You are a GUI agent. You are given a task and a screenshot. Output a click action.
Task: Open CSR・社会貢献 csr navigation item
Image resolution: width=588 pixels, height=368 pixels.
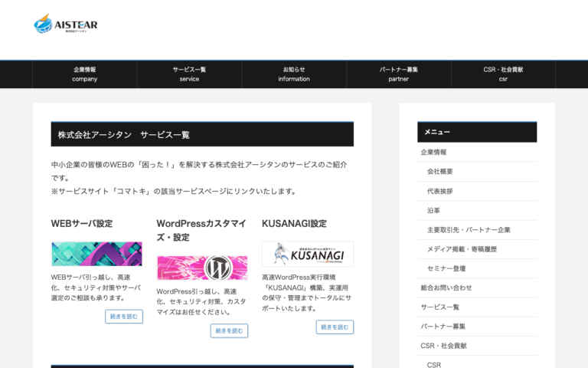[x=503, y=74]
